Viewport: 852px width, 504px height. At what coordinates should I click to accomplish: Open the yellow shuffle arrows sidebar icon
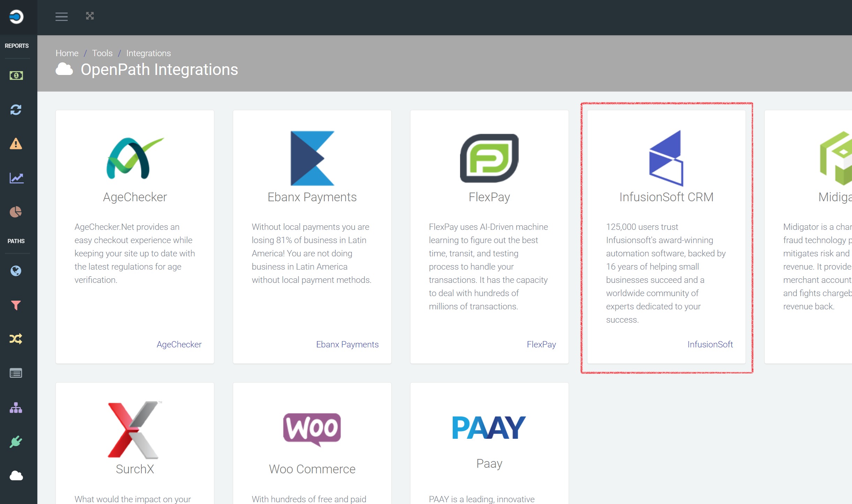click(16, 339)
